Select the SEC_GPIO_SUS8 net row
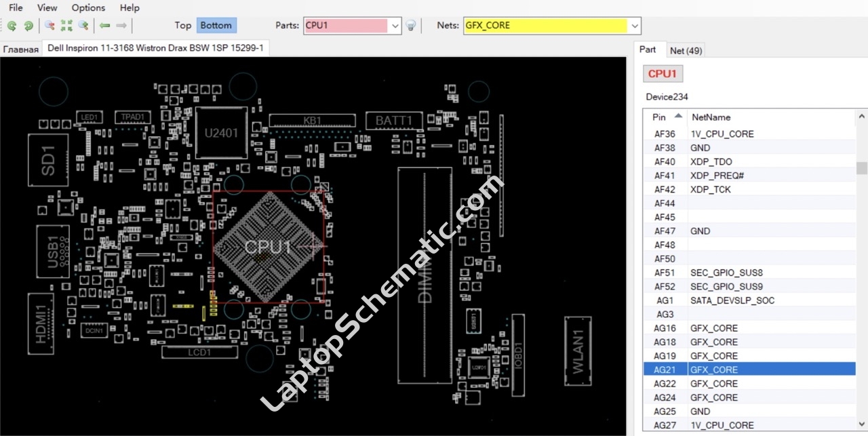The height and width of the screenshot is (436, 868). (x=749, y=273)
